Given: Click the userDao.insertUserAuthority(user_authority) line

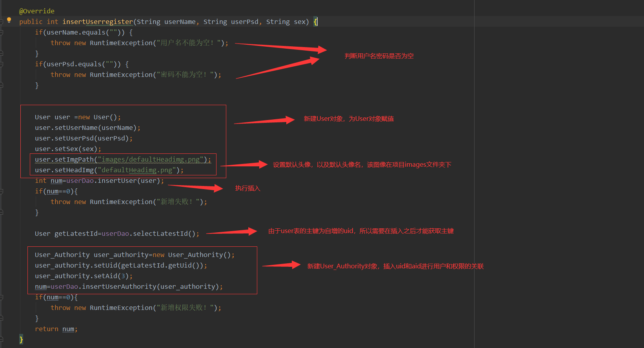Looking at the screenshot, I should [129, 286].
